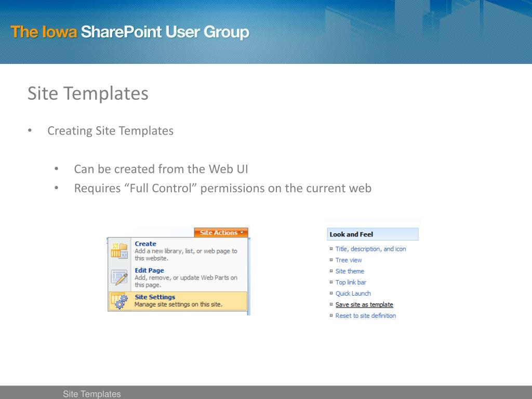The height and width of the screenshot is (399, 532).
Task: Click Save site as template link
Action: tap(364, 304)
